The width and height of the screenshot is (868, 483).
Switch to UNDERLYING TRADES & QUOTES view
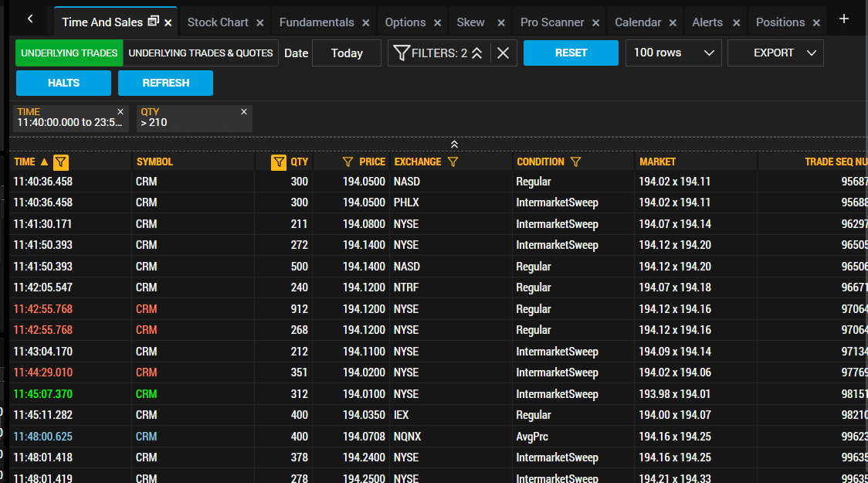coord(200,53)
